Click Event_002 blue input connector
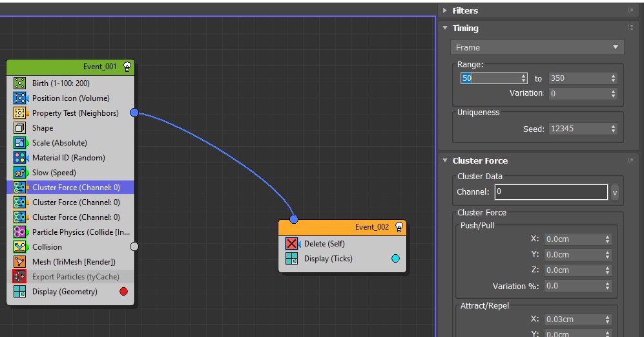644x337 pixels. (294, 219)
